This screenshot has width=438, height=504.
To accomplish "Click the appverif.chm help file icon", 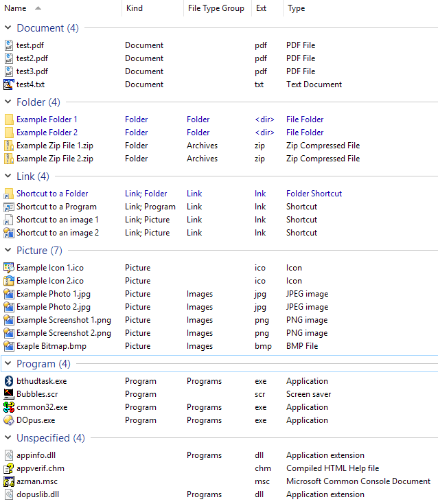I will pos(9,468).
